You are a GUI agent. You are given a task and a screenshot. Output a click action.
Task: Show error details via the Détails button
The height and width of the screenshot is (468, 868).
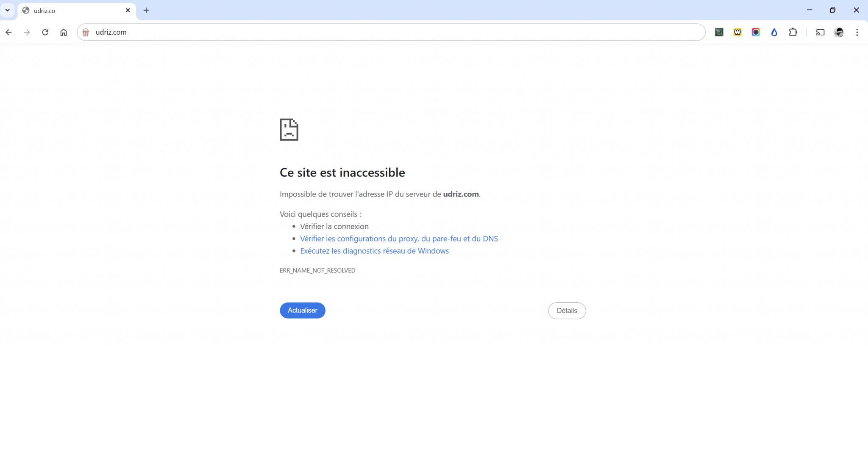(567, 310)
